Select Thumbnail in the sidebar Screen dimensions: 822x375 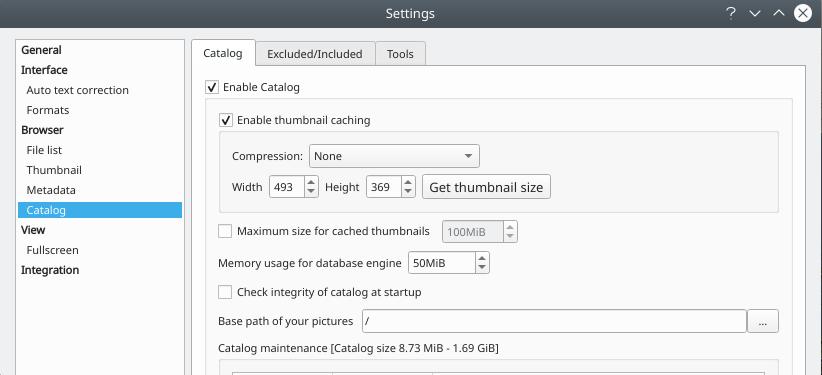54,170
